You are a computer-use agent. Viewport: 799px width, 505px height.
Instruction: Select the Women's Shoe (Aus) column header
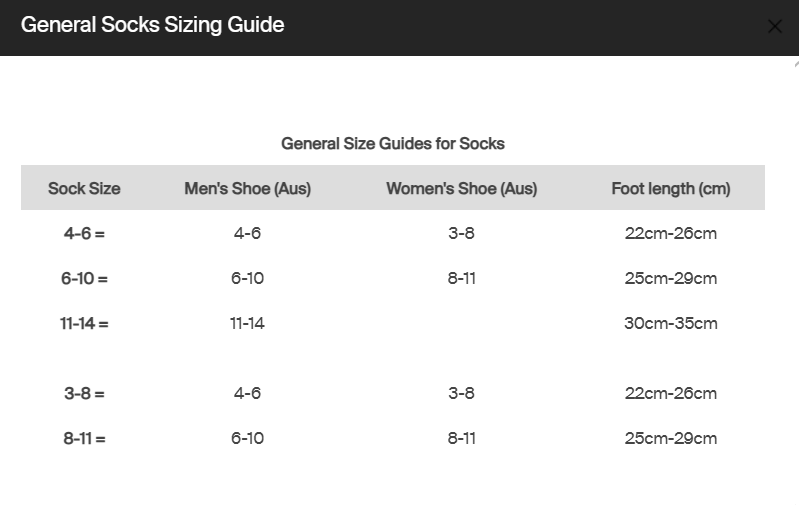461,188
